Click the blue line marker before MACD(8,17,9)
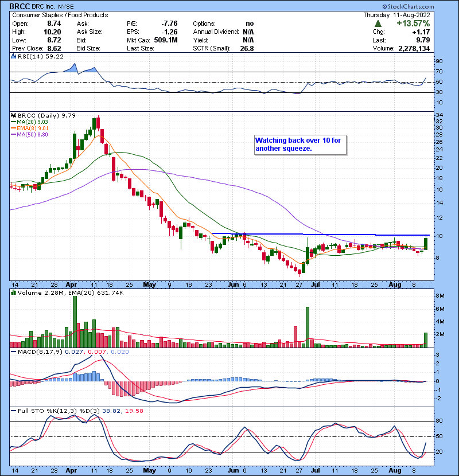Screen dimensions: 459x476 pyautogui.click(x=13, y=352)
